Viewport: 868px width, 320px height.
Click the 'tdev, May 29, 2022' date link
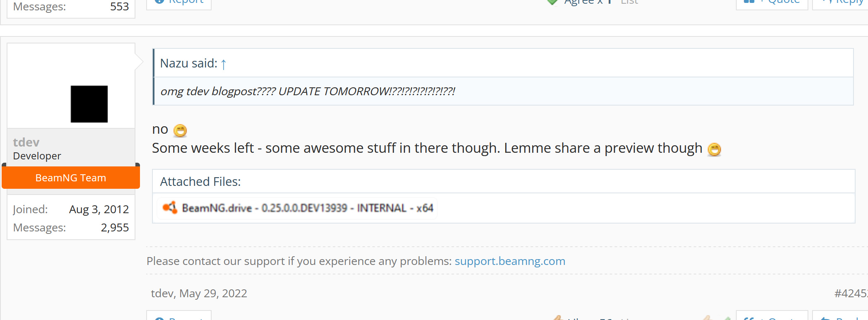click(x=199, y=294)
